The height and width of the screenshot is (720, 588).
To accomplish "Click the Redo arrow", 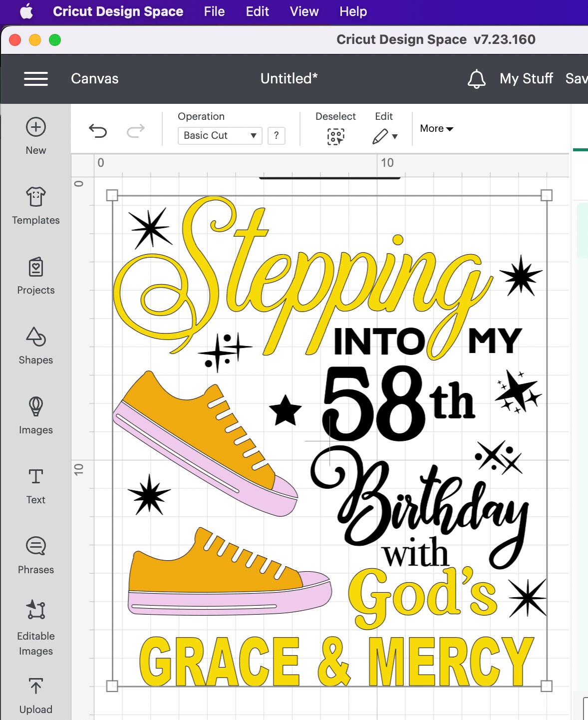I will (135, 131).
